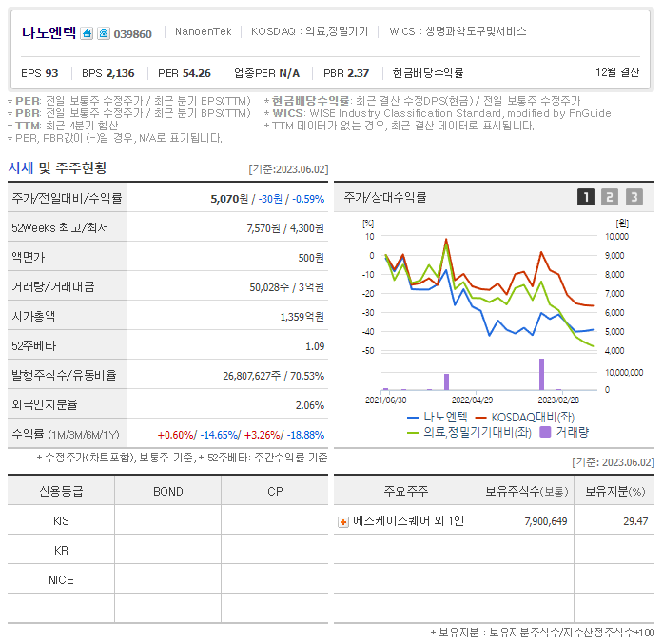Image resolution: width=663 pixels, height=644 pixels.
Task: Click shares outstanding 26,807,627주 / 70.53%
Action: point(274,376)
